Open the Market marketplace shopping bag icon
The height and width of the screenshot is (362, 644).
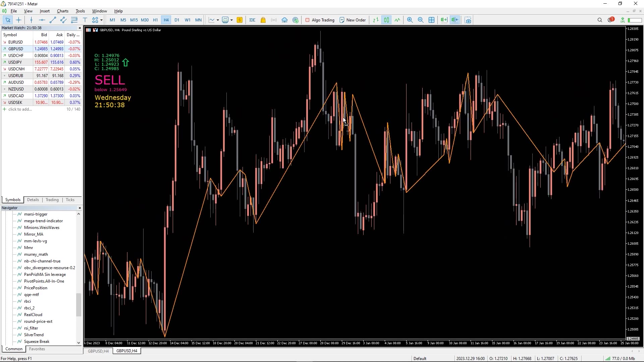click(263, 20)
